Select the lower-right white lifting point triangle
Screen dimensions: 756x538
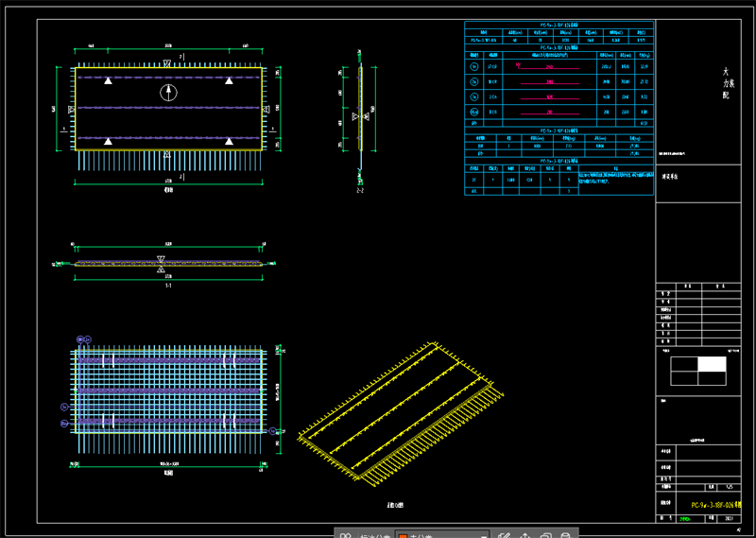(229, 141)
